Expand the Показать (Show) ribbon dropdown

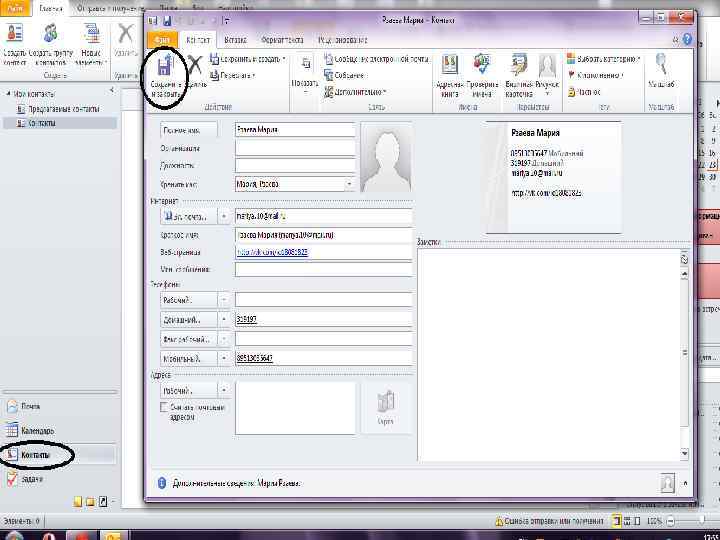[305, 76]
